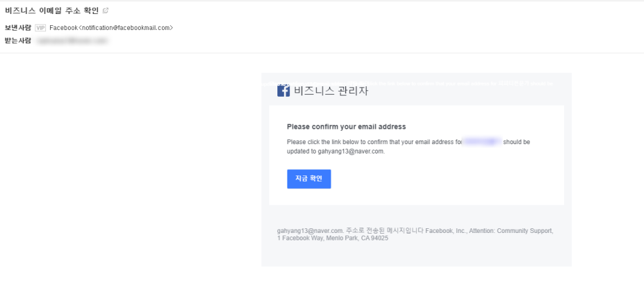Click the blurred recipient address after 받는사람
Screen dimensions: 644x281
click(x=72, y=41)
